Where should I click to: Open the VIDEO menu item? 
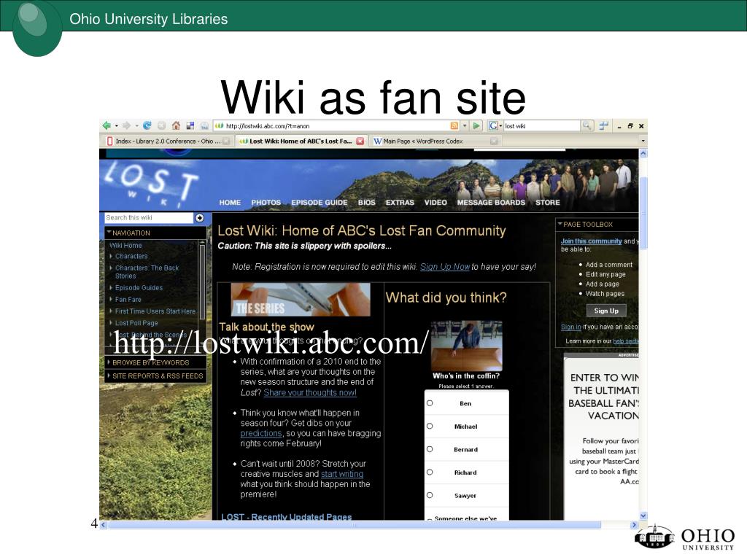(436, 203)
